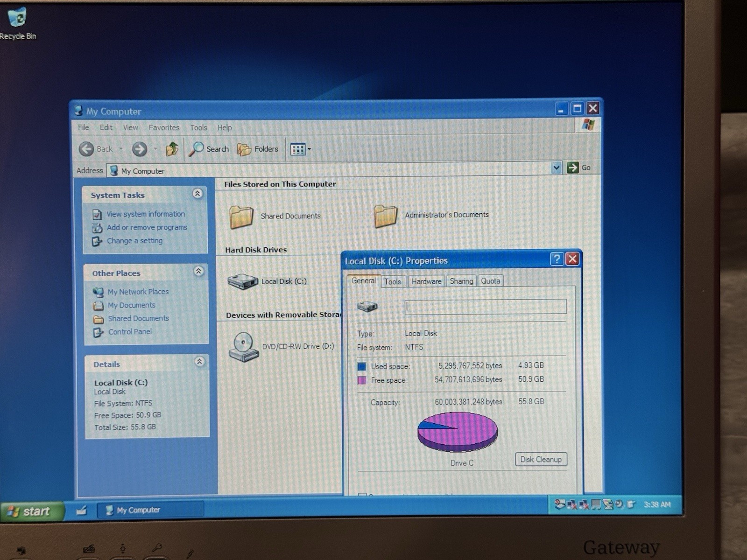Switch to the General tab

pos(364,280)
